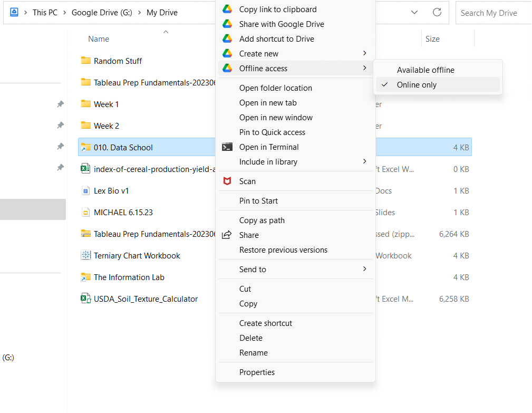
Task: Click the McAfee Scan shield icon
Action: [x=227, y=181]
